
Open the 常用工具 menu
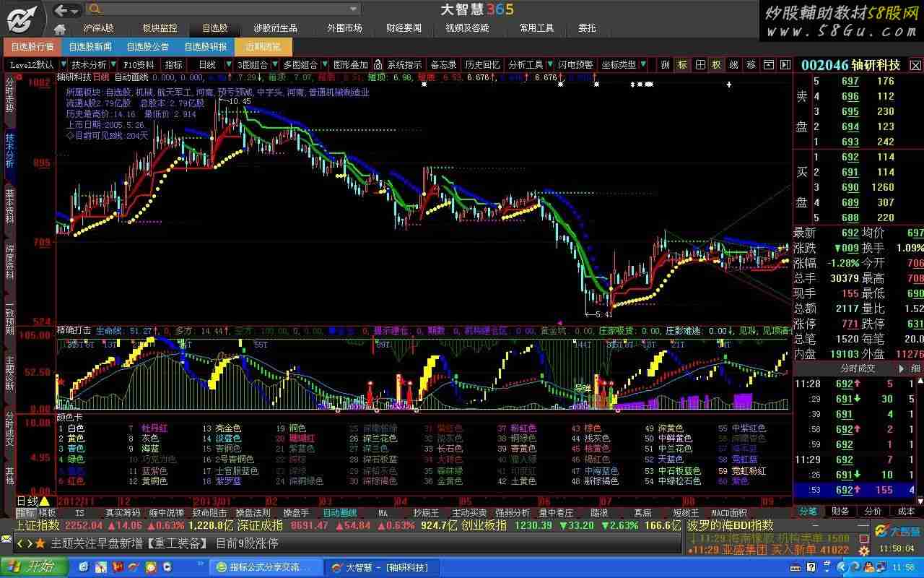click(x=536, y=28)
